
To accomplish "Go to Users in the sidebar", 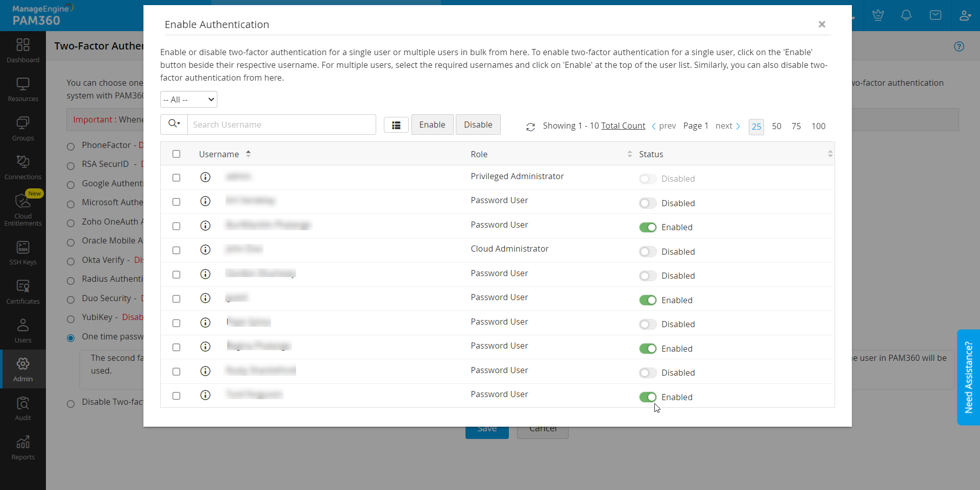I will (x=23, y=331).
